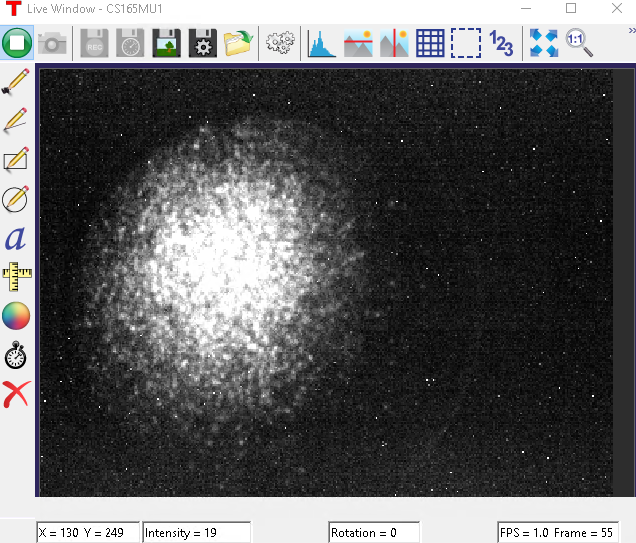This screenshot has width=636, height=543.
Task: Click the REC floppy record icon
Action: click(94, 43)
